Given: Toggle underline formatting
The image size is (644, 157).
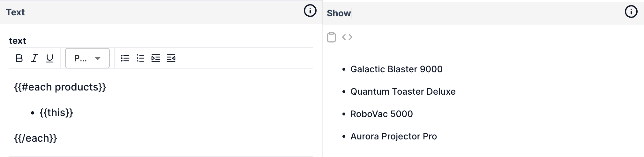Looking at the screenshot, I should (x=50, y=58).
